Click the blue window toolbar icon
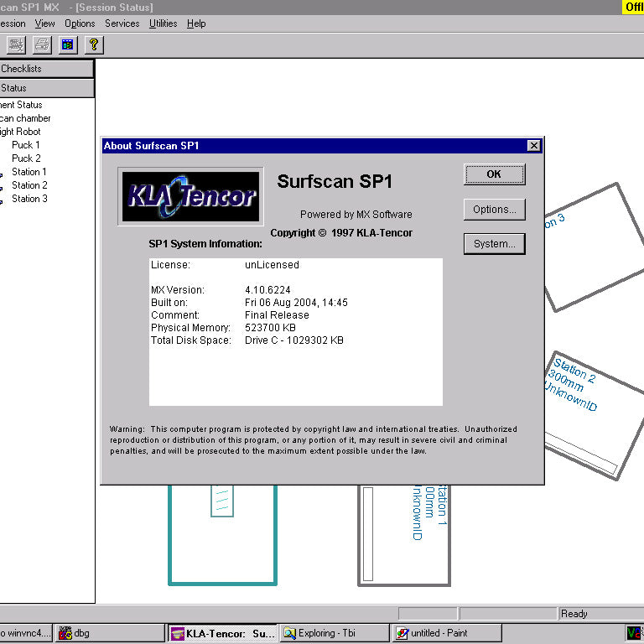The image size is (644, 644). point(68,44)
